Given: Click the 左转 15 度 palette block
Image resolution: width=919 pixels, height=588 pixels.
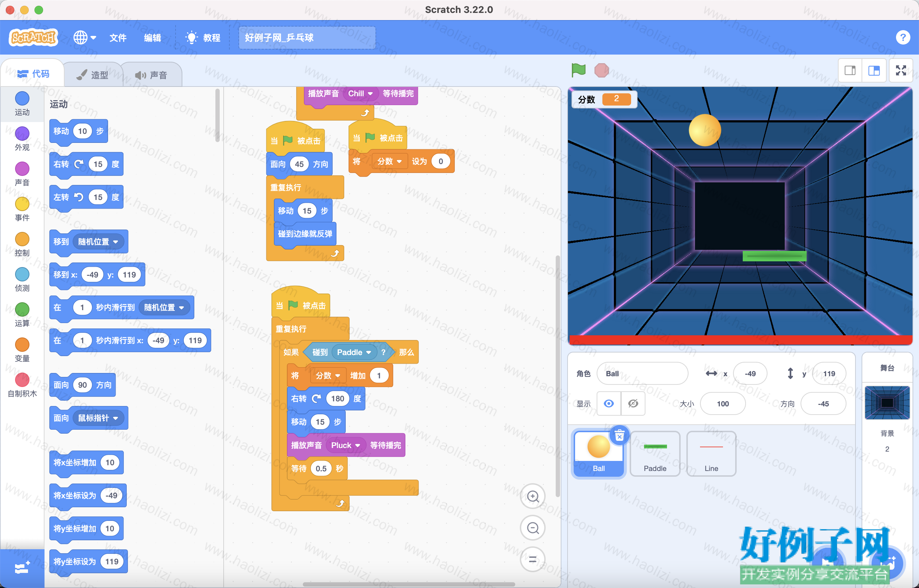Looking at the screenshot, I should coord(86,197).
